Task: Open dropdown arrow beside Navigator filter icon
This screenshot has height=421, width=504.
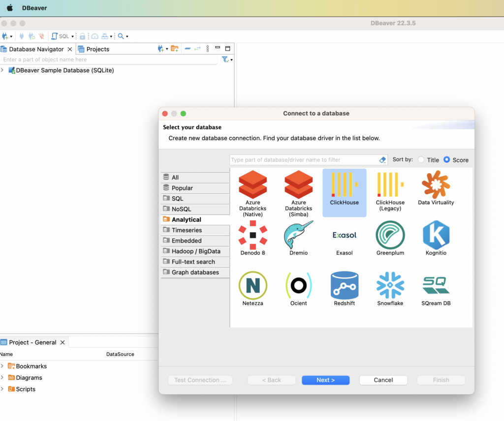Action: (x=231, y=60)
